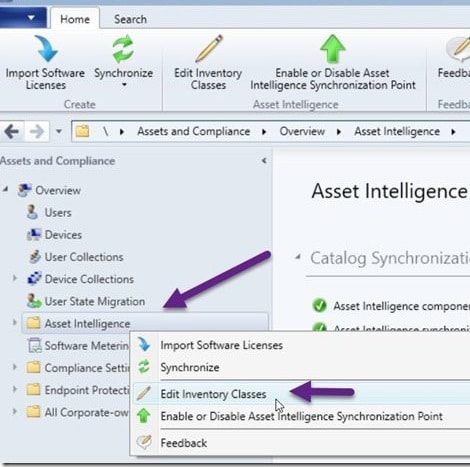The height and width of the screenshot is (467, 470).
Task: Click the green arrow Enable or Disable Synchronization Point icon
Action: [332, 49]
